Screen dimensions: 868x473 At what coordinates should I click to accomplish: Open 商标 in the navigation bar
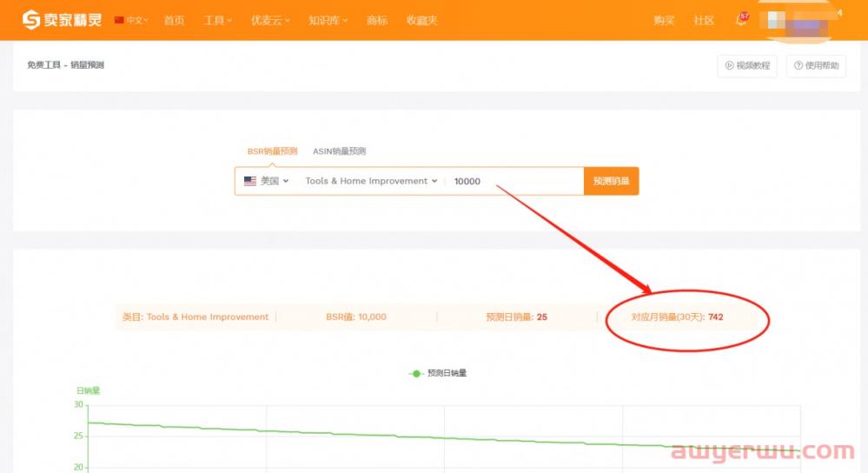pos(377,20)
